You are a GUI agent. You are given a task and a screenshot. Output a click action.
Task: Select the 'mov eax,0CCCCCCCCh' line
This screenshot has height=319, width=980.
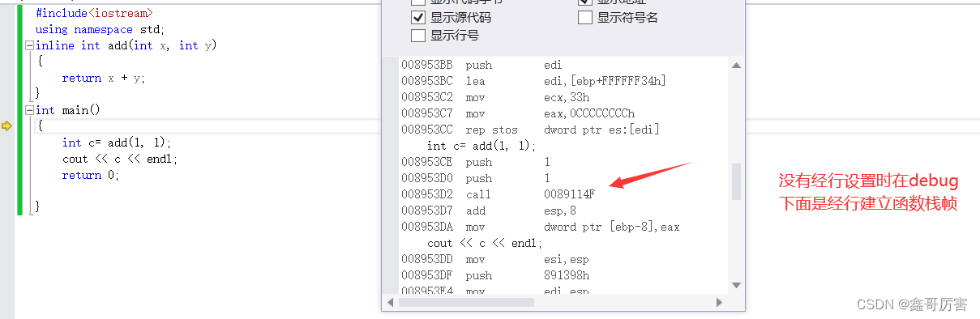click(518, 113)
